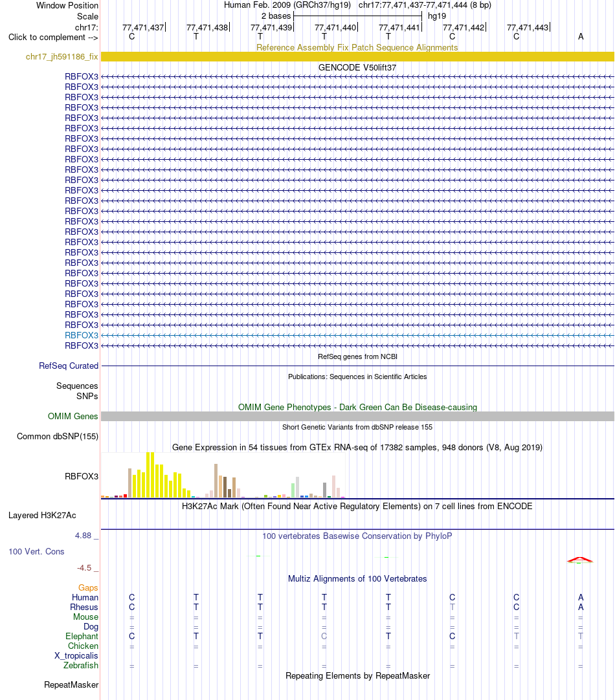The image size is (615, 700).
Task: Open the 'OMIM Gene Phenotypes' green title
Action: [x=357, y=407]
